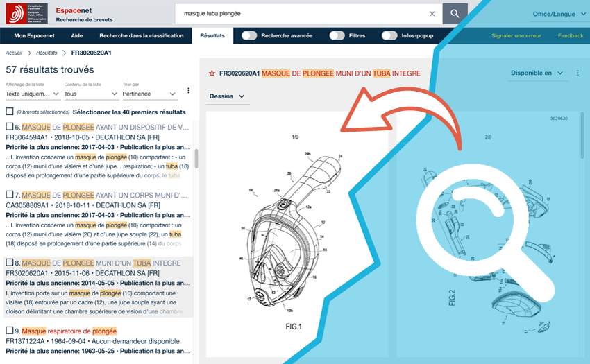This screenshot has height=364, width=590.
Task: Check the select-all patents checkbox
Action: point(9,112)
